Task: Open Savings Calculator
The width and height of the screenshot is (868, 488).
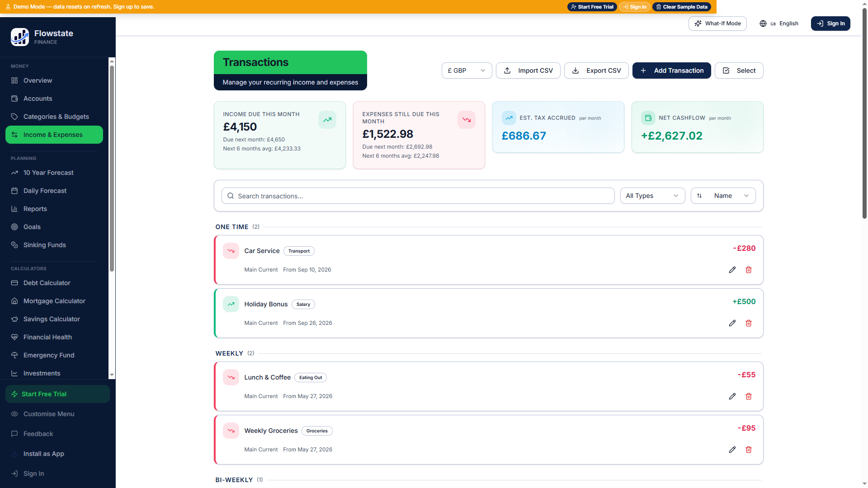Action: tap(54, 319)
